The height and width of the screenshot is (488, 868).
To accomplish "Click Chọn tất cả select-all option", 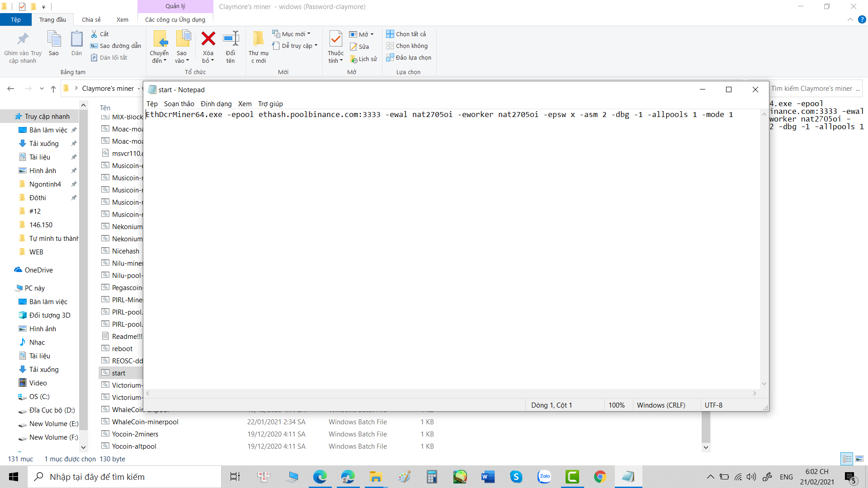I will 406,34.
